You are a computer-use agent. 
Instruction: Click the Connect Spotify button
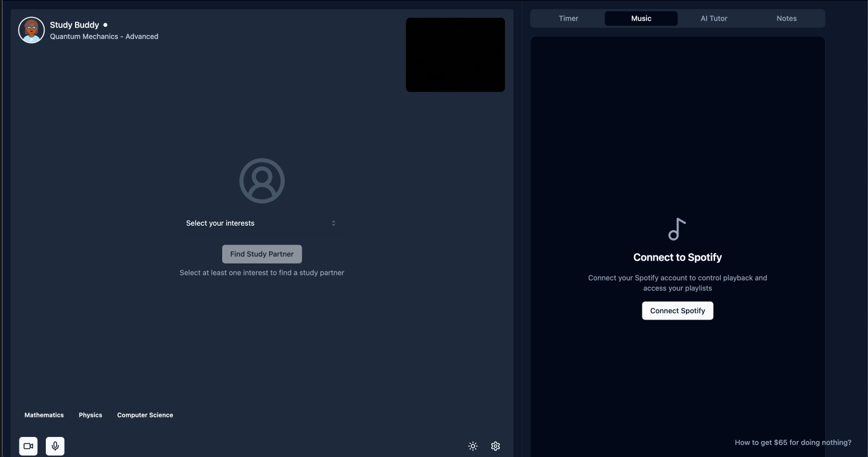(677, 311)
